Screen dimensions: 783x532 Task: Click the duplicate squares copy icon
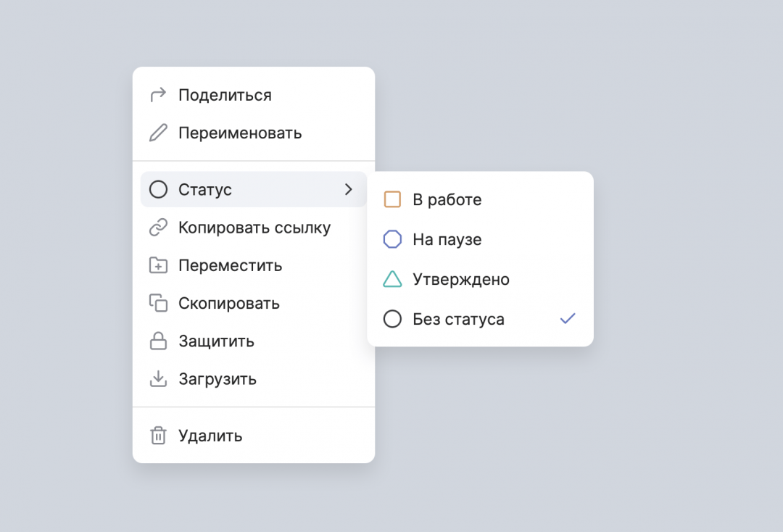[x=157, y=303]
